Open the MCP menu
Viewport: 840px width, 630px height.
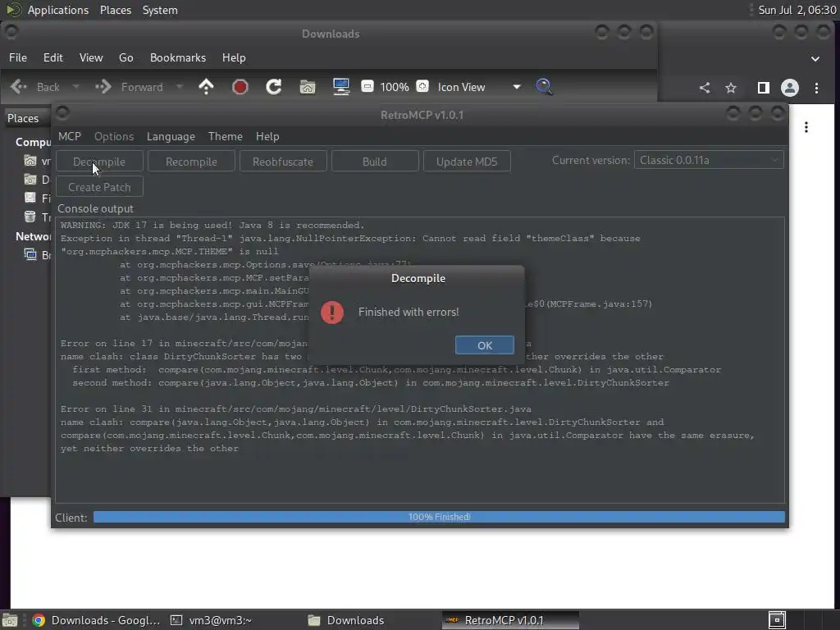[x=70, y=136]
